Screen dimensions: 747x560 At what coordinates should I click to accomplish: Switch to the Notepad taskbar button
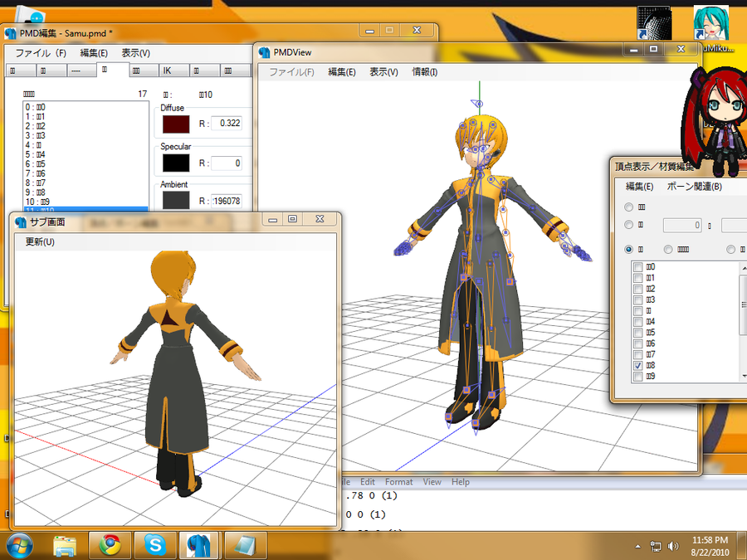[246, 546]
